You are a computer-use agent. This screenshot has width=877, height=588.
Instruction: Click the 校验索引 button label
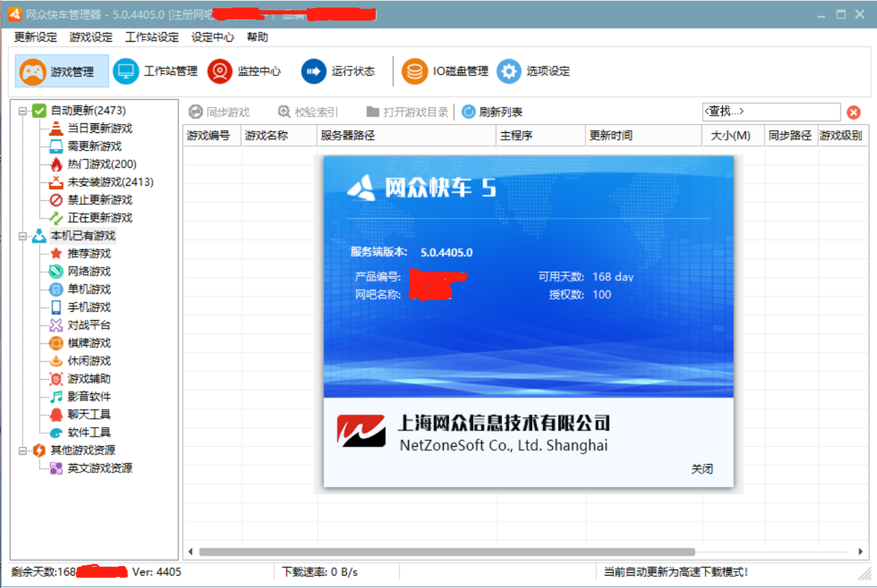point(316,112)
